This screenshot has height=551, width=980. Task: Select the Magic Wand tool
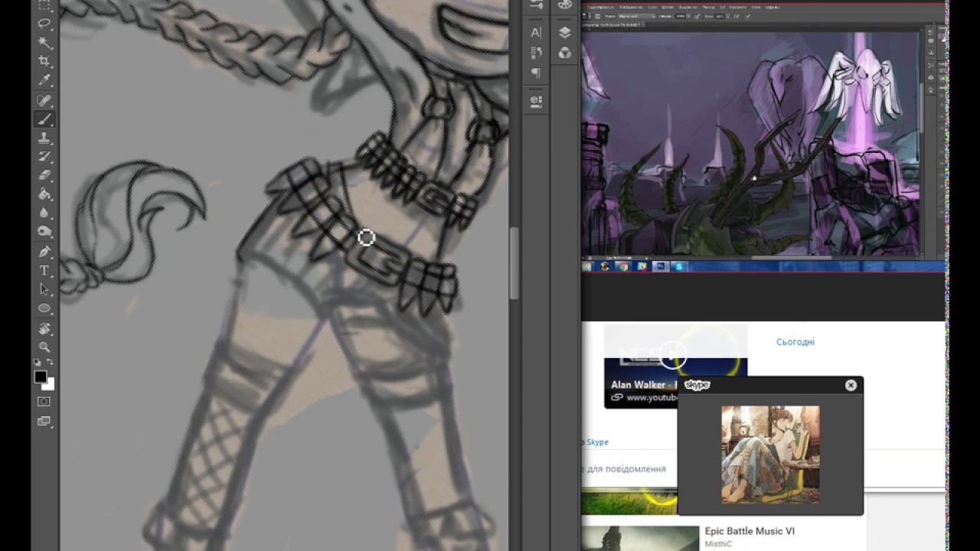[x=44, y=42]
